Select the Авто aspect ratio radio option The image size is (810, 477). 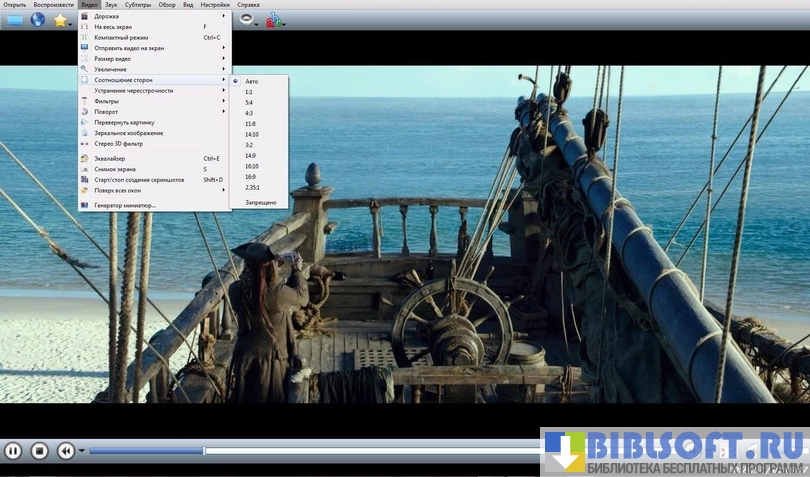(x=251, y=81)
